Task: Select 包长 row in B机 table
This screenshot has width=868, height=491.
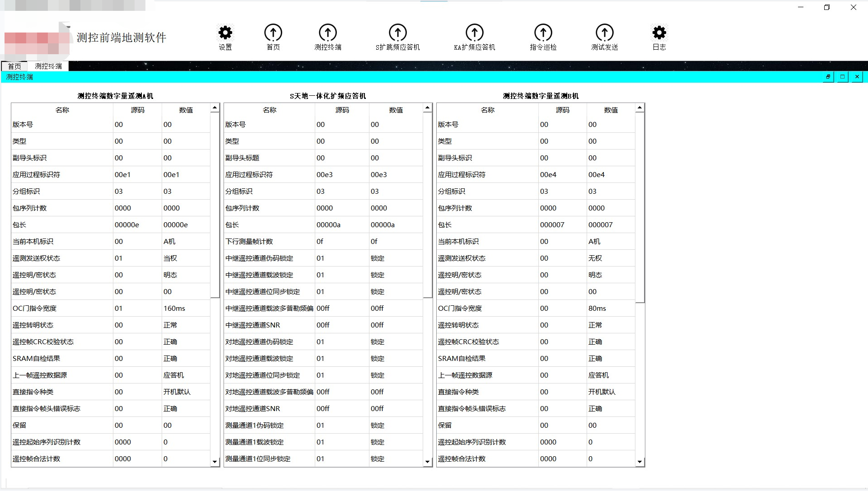Action: [x=445, y=225]
